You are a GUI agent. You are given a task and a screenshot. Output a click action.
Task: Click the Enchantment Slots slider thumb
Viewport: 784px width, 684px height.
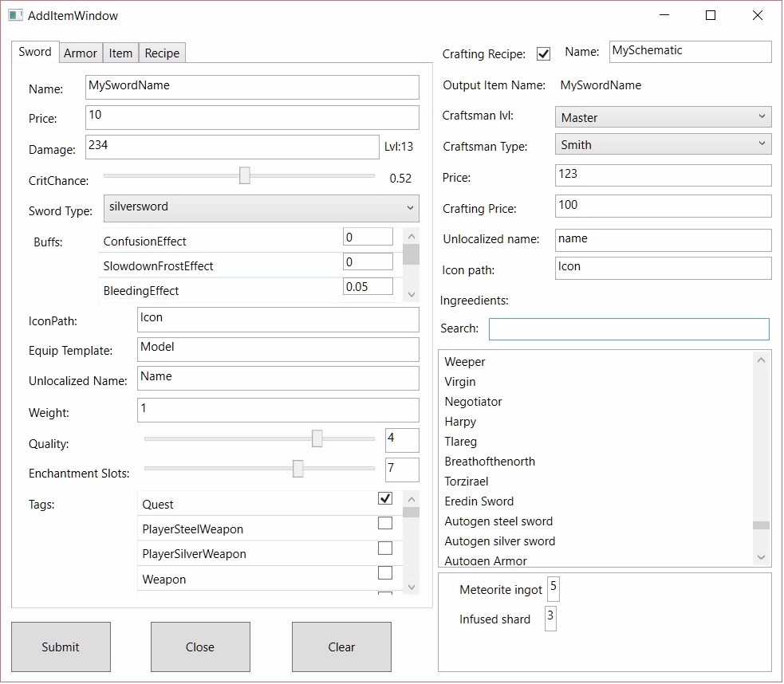tap(298, 469)
